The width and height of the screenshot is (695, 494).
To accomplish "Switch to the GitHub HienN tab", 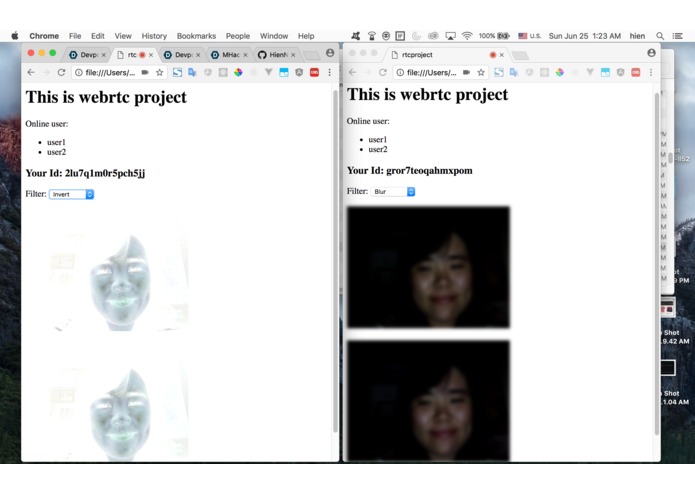I will click(276, 54).
